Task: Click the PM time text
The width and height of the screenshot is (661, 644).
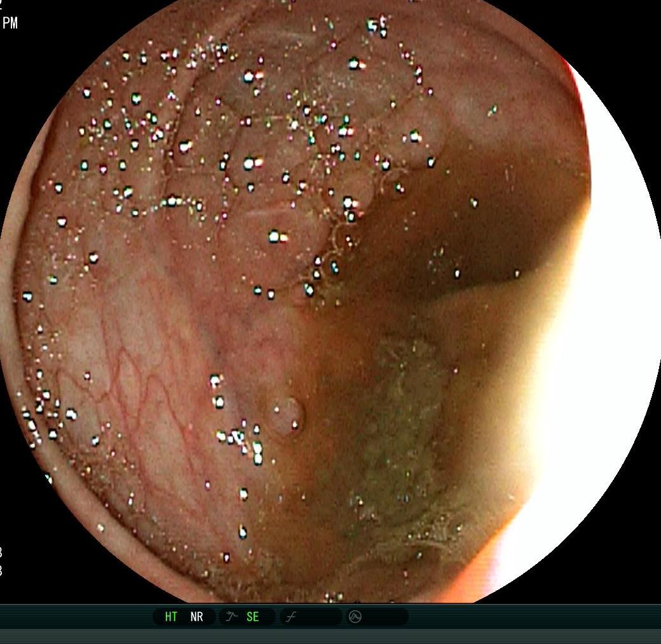Action: (x=10, y=23)
